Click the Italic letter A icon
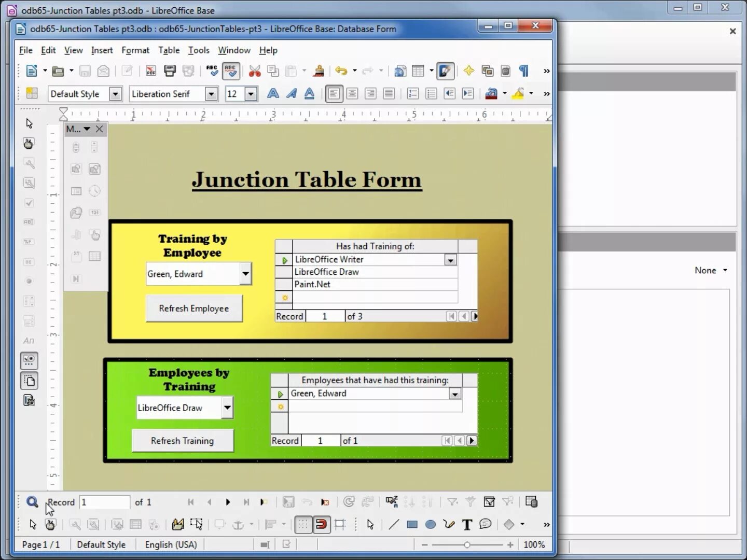Screen dimensions: 747x560 pos(292,94)
